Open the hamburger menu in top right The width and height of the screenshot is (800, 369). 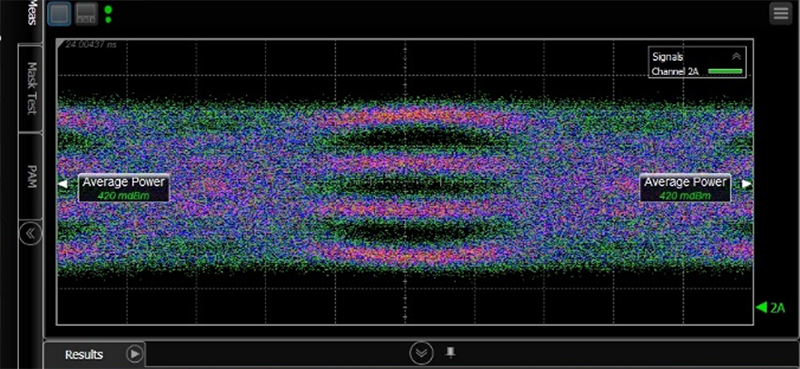781,13
